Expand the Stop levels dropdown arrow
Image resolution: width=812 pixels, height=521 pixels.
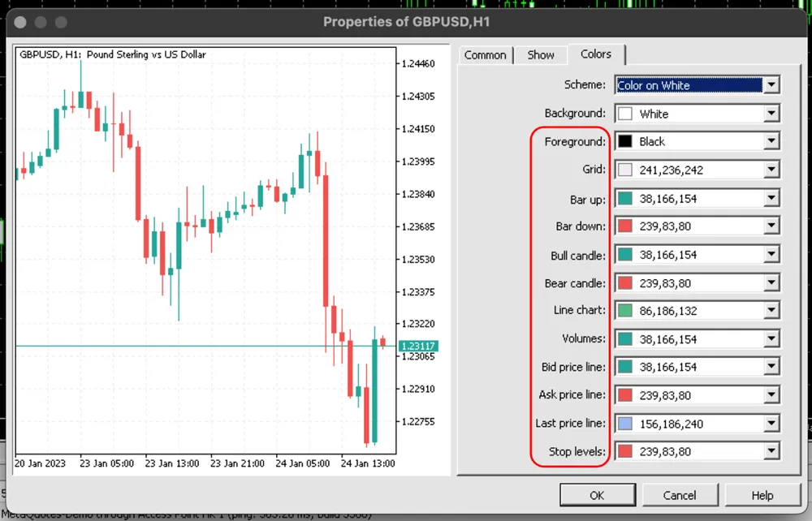coord(771,451)
